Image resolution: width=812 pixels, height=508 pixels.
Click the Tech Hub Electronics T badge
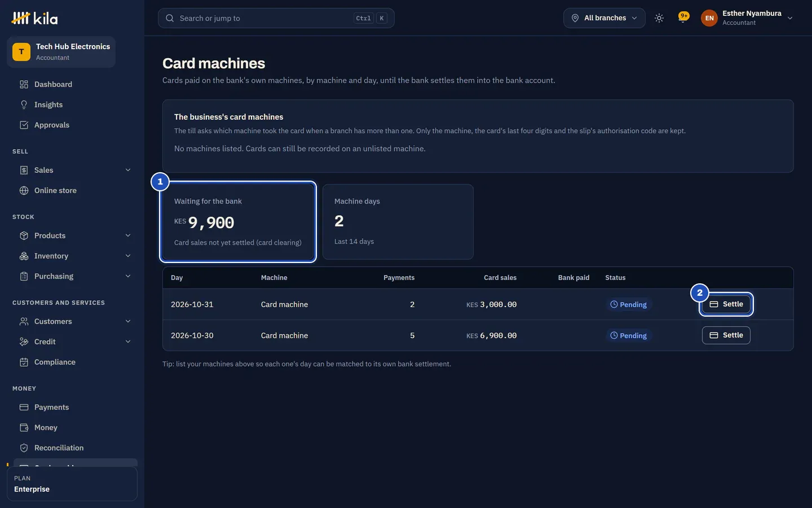21,52
